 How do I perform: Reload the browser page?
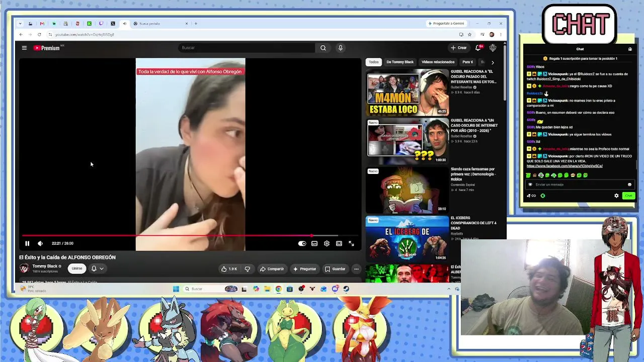pos(39,35)
